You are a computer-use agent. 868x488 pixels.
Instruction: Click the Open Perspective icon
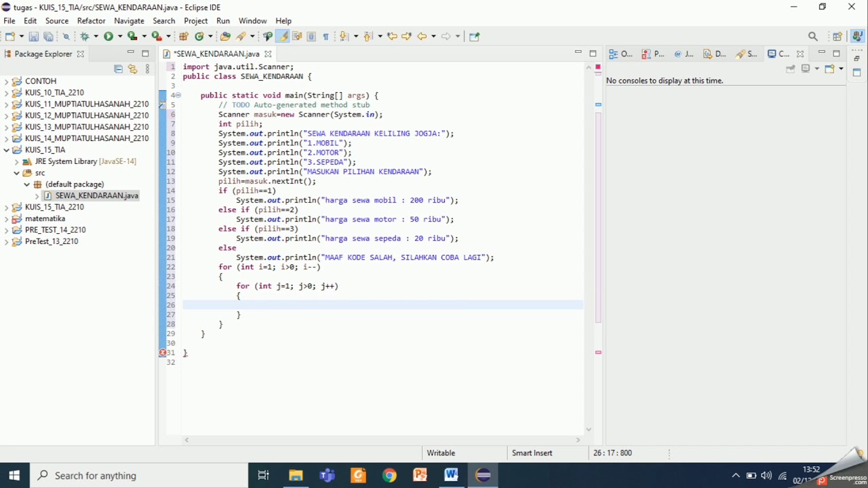pyautogui.click(x=837, y=37)
